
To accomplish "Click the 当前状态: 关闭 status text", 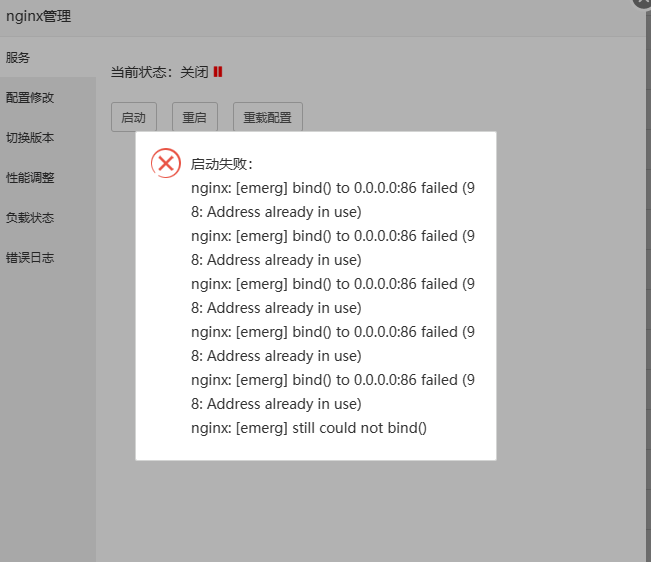I will tap(159, 72).
